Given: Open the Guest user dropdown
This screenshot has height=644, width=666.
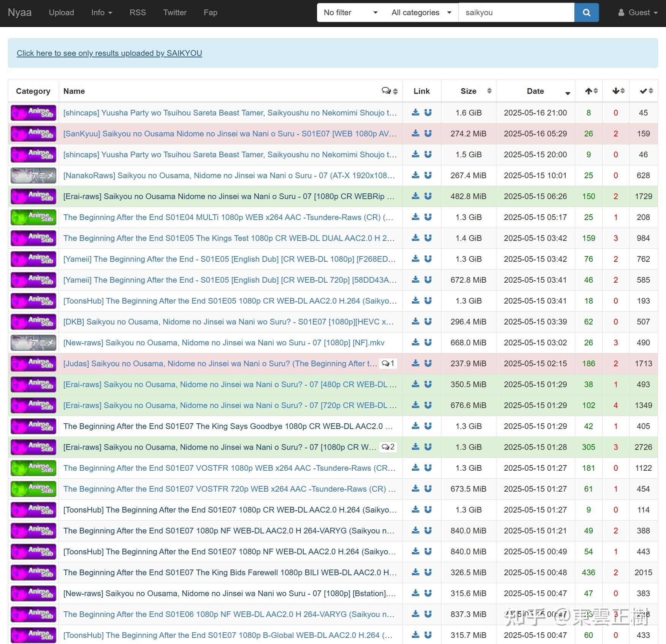Looking at the screenshot, I should [638, 13].
